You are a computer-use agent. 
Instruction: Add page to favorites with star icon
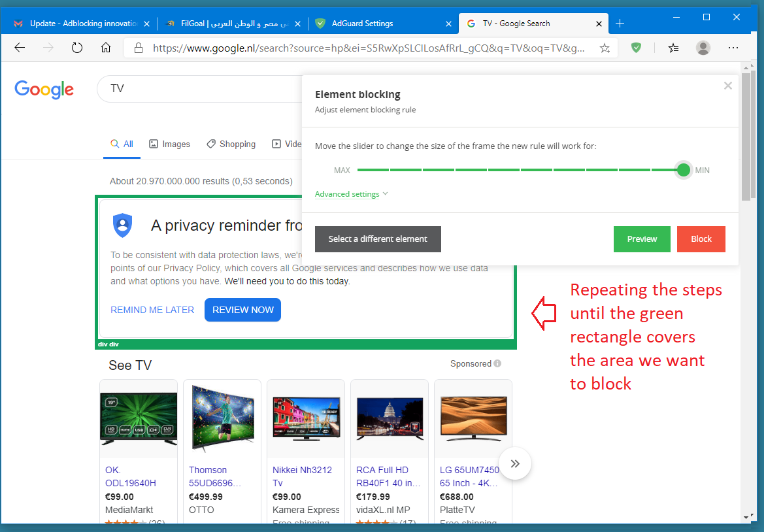point(605,48)
